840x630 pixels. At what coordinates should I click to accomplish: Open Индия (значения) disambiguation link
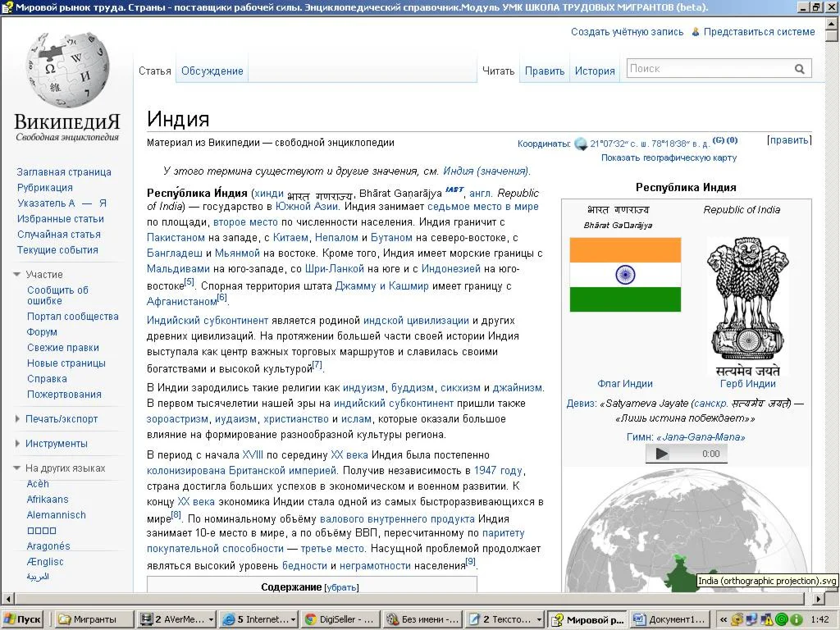pyautogui.click(x=486, y=171)
